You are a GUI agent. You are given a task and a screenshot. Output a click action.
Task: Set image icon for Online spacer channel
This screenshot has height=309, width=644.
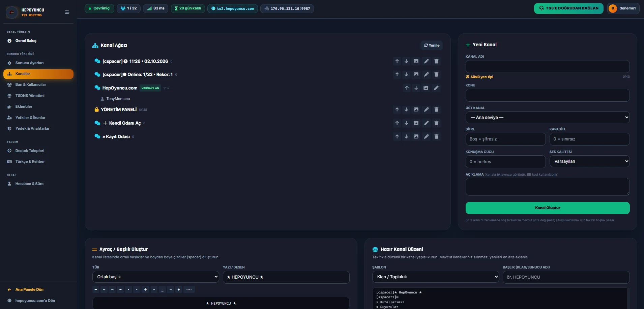(416, 74)
